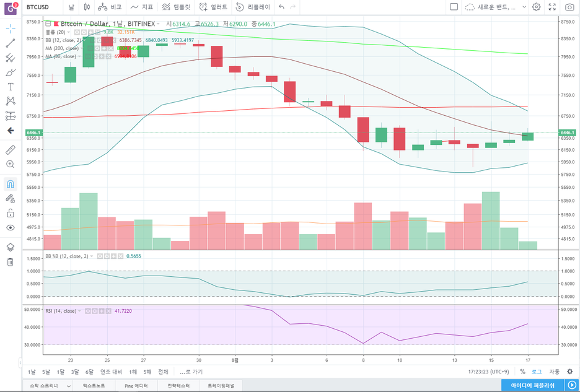Open the layout rectangle selector icon

pyautogui.click(x=454, y=7)
